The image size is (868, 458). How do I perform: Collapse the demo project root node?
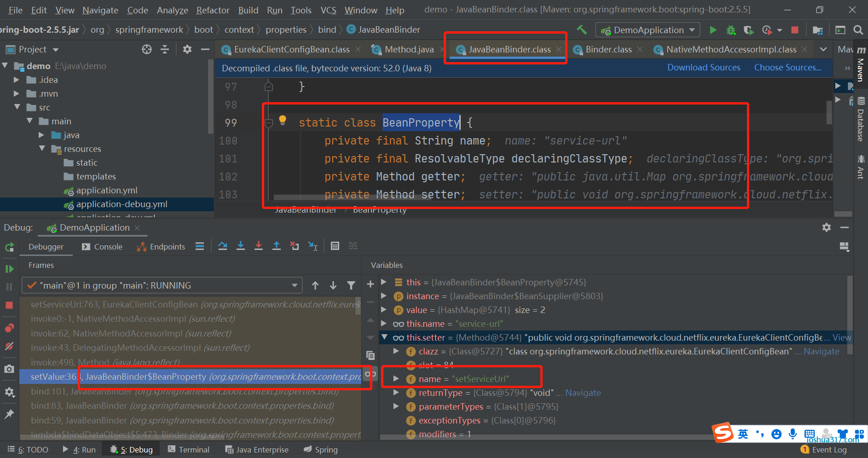click(x=5, y=66)
